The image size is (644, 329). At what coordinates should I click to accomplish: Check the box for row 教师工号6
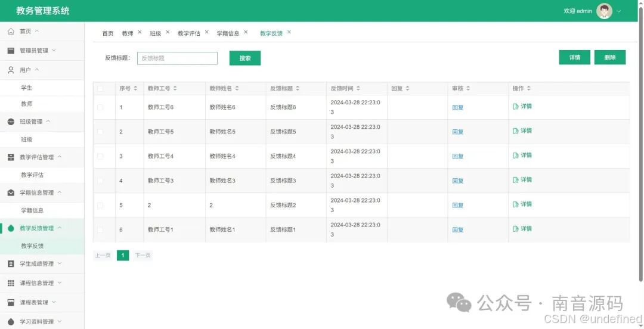[x=100, y=107]
